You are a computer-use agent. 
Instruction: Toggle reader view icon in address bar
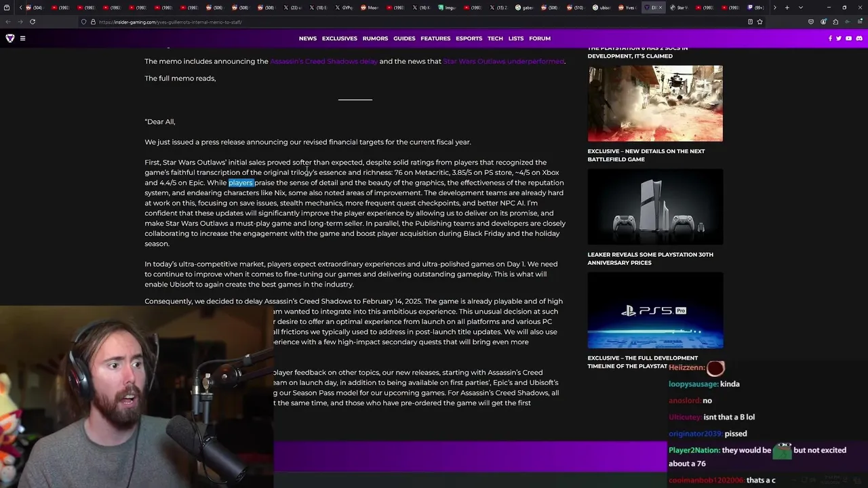750,22
